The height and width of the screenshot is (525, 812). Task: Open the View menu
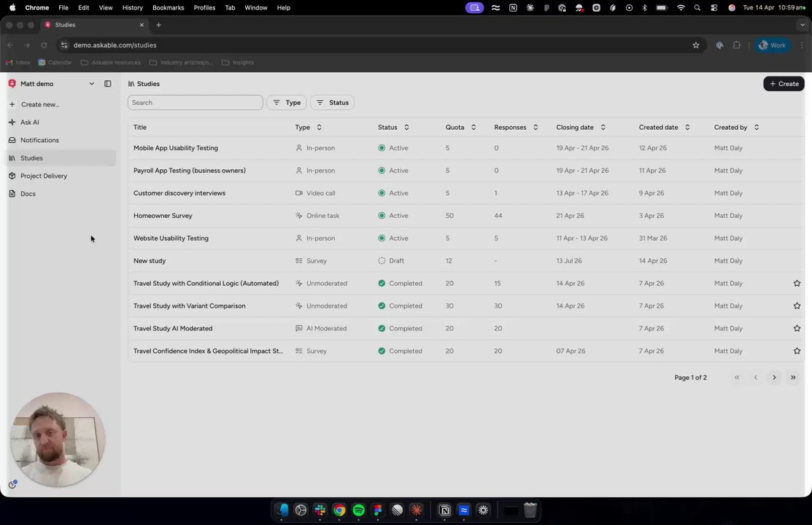[106, 8]
